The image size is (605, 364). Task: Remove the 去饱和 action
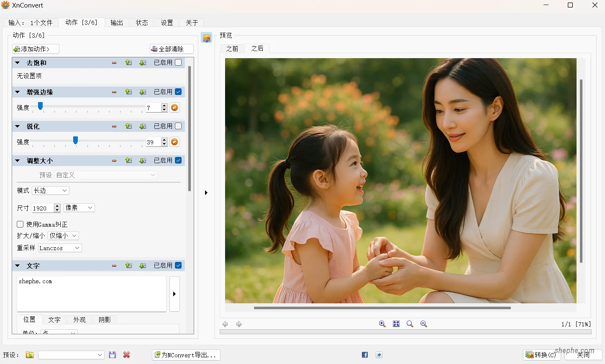coord(114,62)
